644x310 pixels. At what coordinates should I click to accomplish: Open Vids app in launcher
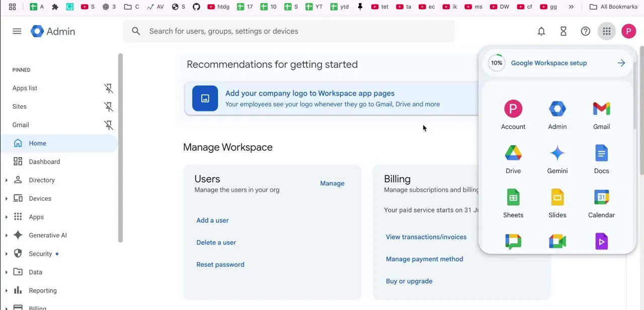pos(602,242)
